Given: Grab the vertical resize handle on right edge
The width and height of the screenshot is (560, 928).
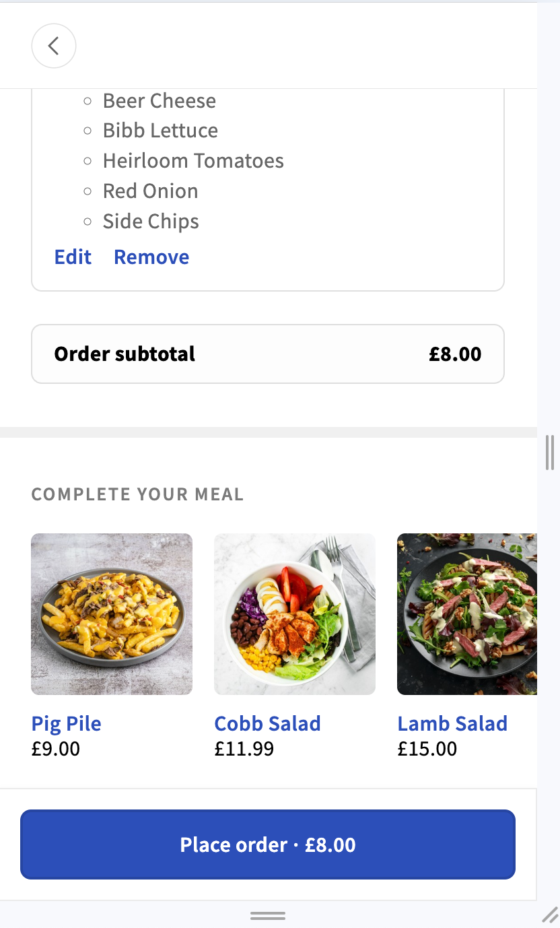Looking at the screenshot, I should tap(550, 453).
